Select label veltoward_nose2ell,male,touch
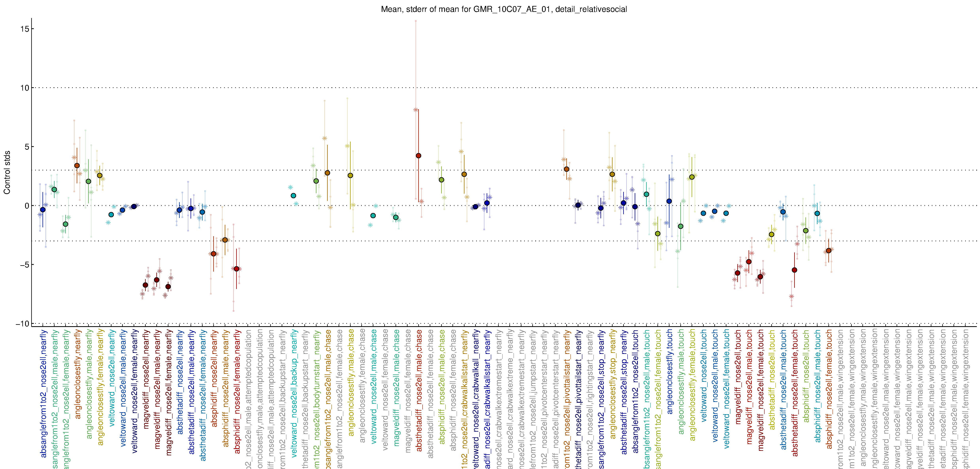Screen dimensions: 980x469 [x=716, y=386]
